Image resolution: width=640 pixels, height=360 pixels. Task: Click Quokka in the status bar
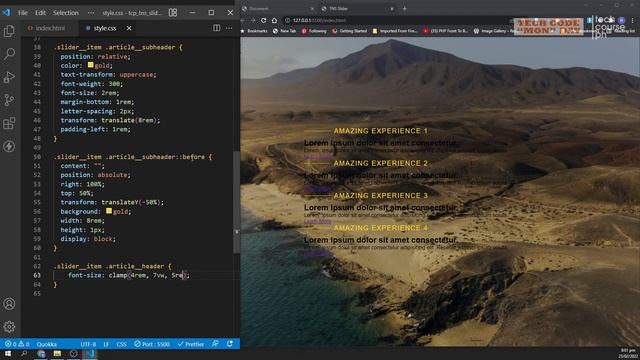click(x=47, y=344)
